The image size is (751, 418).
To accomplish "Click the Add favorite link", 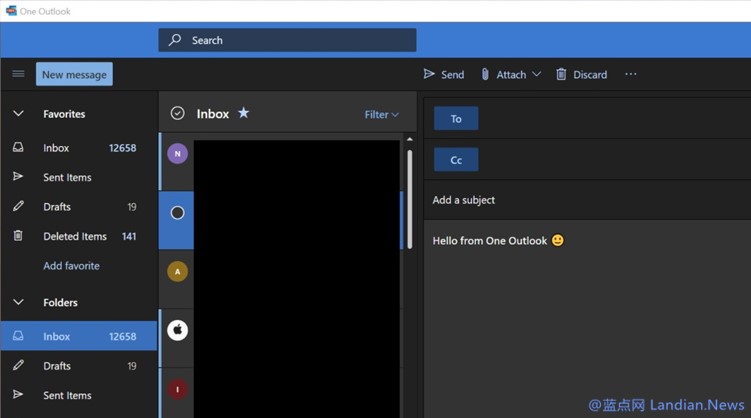I will coord(71,266).
